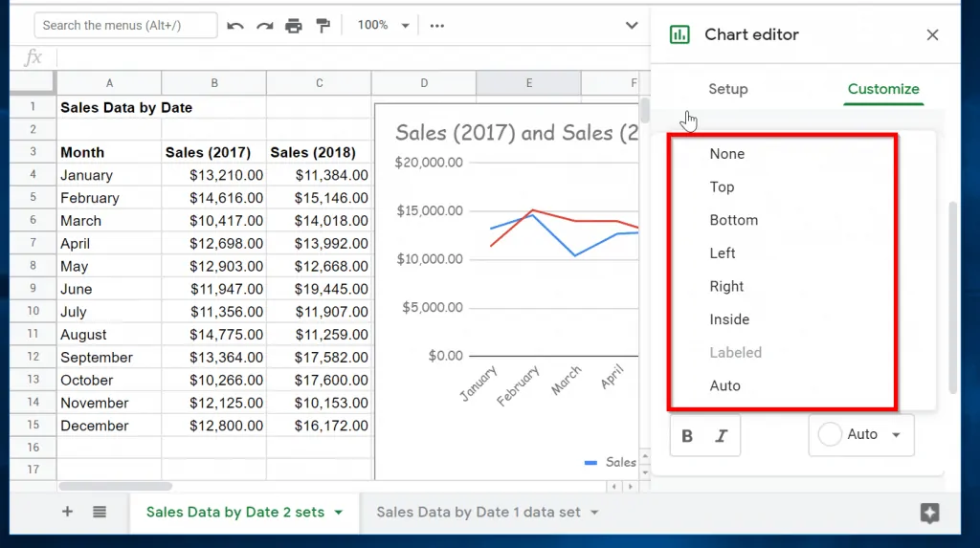Choose Bottom legend position
Image resolution: width=980 pixels, height=548 pixels.
(x=733, y=220)
